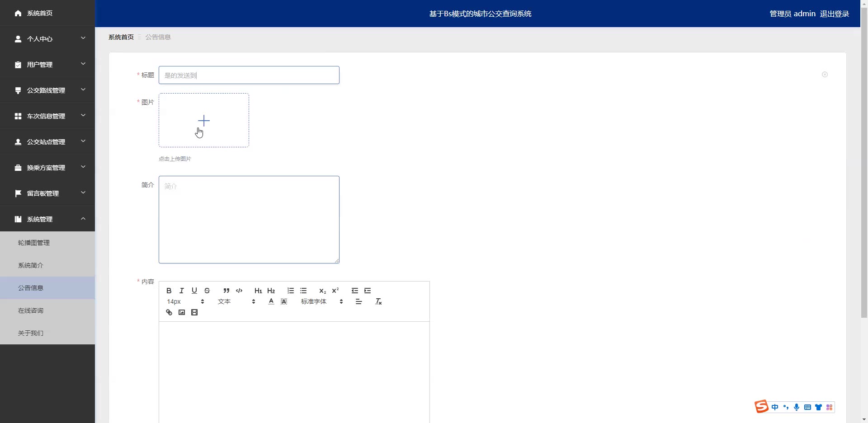
Task: Expand the 换乘方案管理 sidebar menu
Action: tap(47, 168)
